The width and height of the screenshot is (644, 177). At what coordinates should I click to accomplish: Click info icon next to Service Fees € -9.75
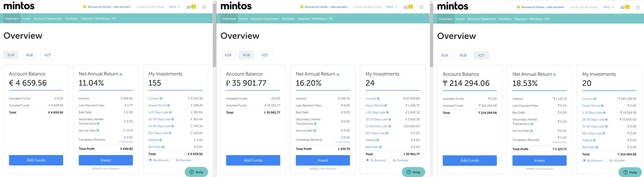(98, 130)
